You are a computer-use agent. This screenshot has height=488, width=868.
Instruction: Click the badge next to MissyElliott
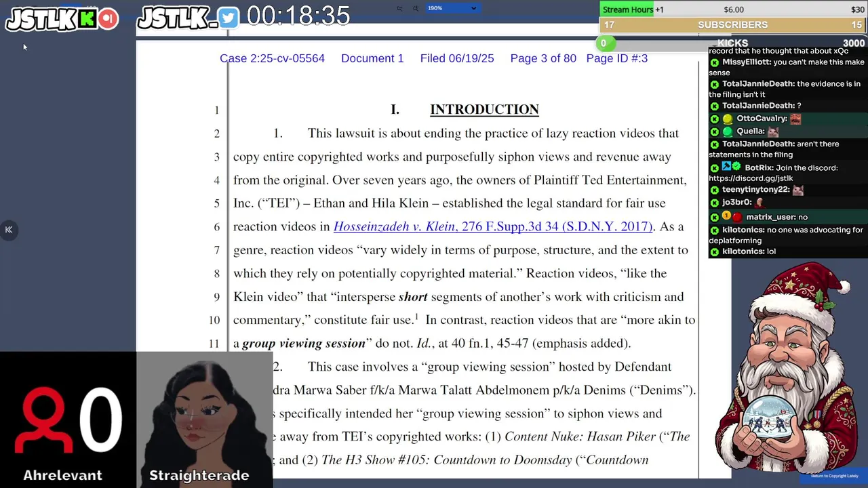(x=714, y=62)
